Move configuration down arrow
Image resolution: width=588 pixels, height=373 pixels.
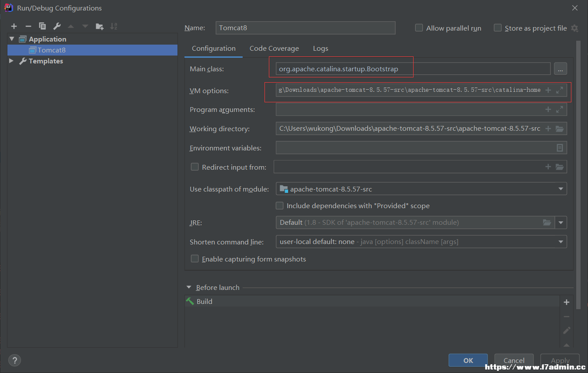point(85,26)
